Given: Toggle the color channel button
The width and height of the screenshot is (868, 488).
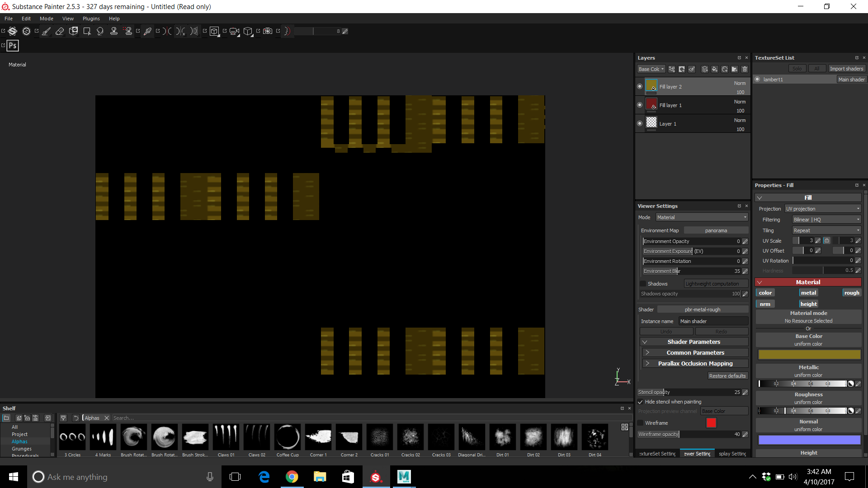Looking at the screenshot, I should (x=765, y=293).
